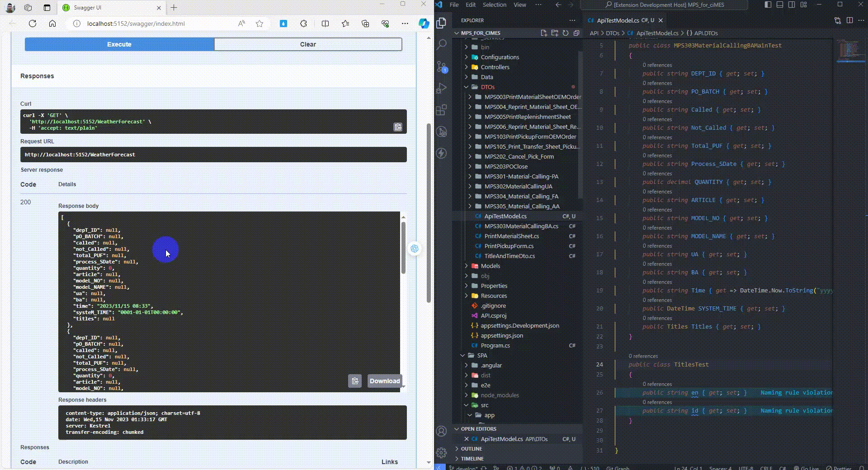Toggle the bottom Panel visibility
This screenshot has width=868, height=470.
point(779,5)
